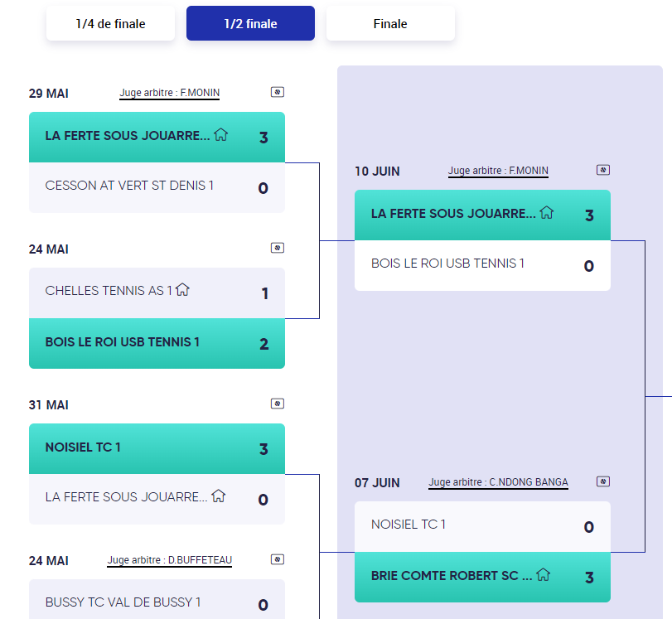Select Noisiel TC 1 quarterfinal winner row

click(157, 449)
